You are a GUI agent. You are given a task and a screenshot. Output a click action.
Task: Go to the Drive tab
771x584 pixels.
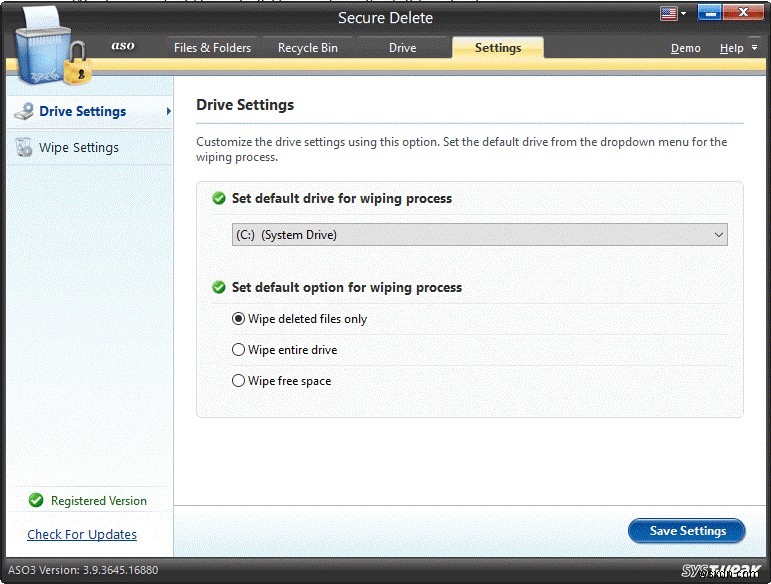(402, 48)
